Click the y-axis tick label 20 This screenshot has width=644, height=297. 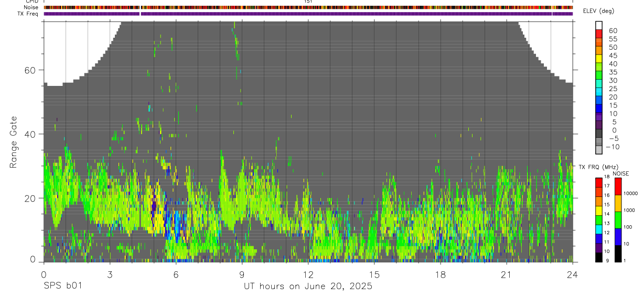click(30, 199)
